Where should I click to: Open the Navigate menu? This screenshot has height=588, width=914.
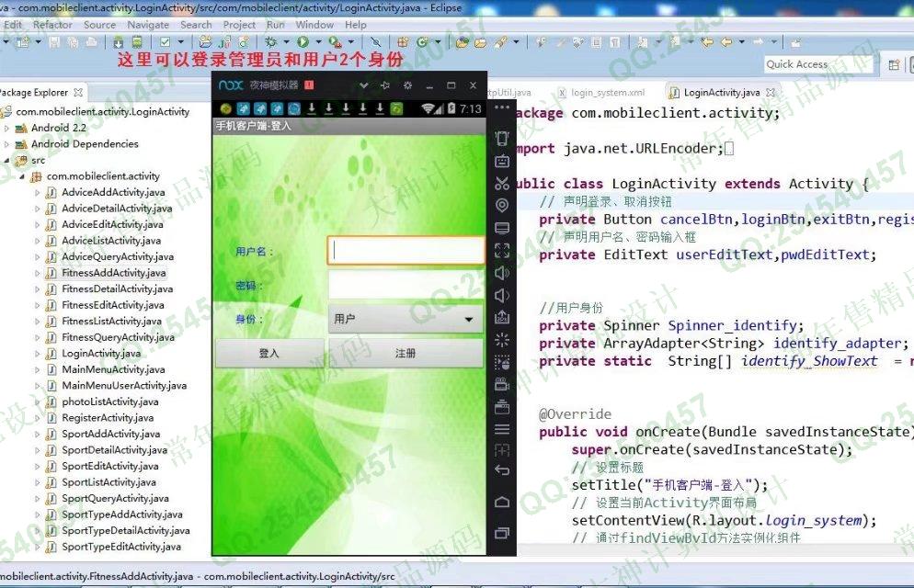[x=148, y=25]
